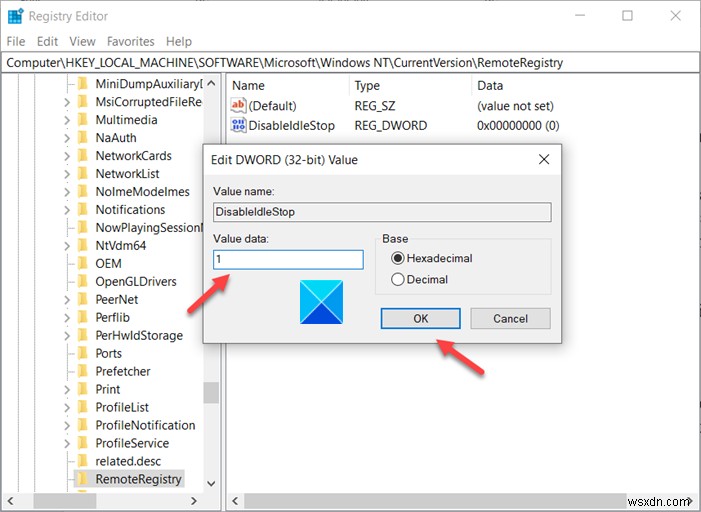Expand the PeerNet key
Screen dimensions: 701x512
point(67,300)
